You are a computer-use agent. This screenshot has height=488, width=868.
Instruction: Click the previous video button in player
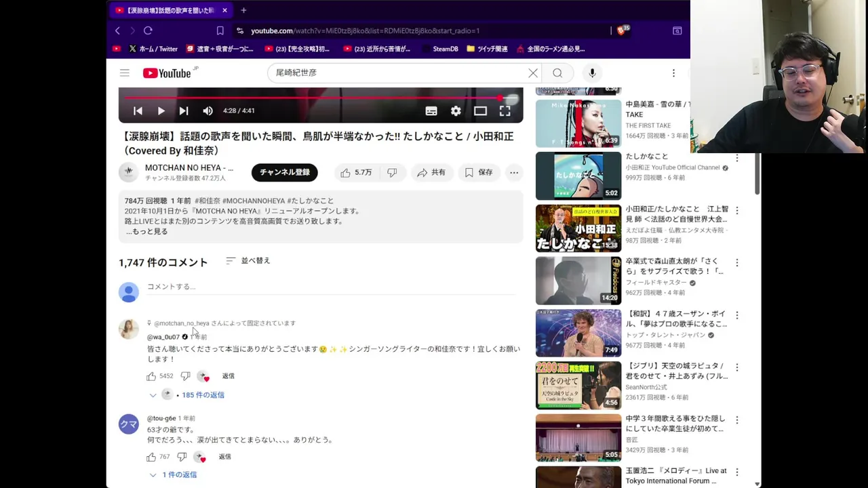click(138, 110)
